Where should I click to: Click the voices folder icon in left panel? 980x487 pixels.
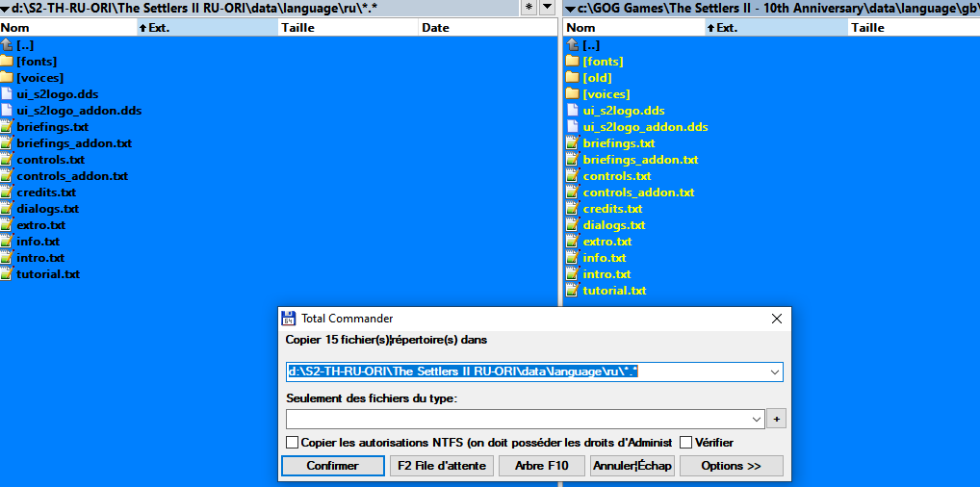coord(6,77)
